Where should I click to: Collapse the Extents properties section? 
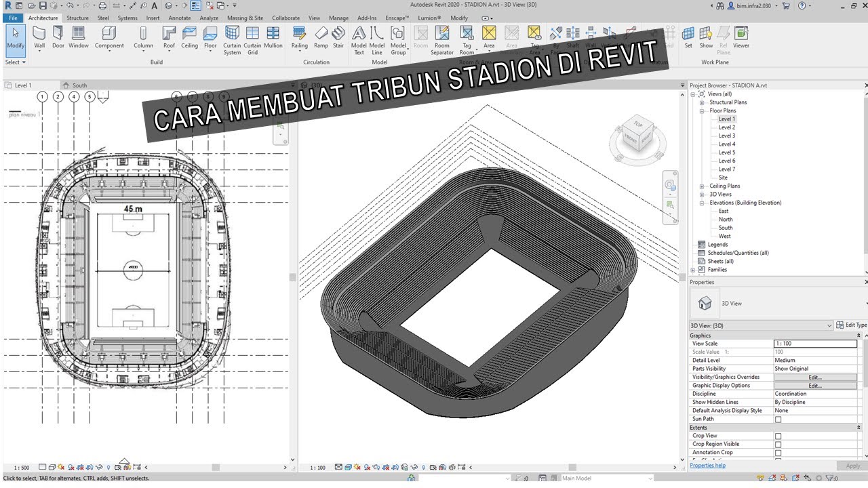(859, 428)
